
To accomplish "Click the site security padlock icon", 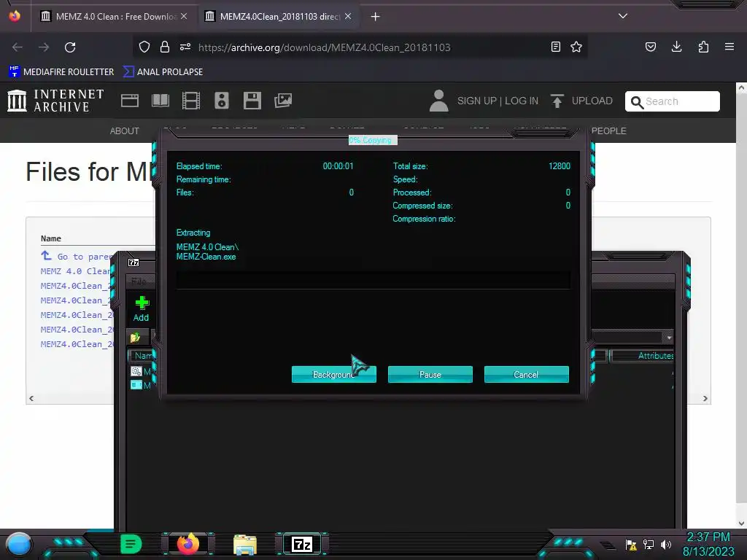I will click(x=165, y=47).
